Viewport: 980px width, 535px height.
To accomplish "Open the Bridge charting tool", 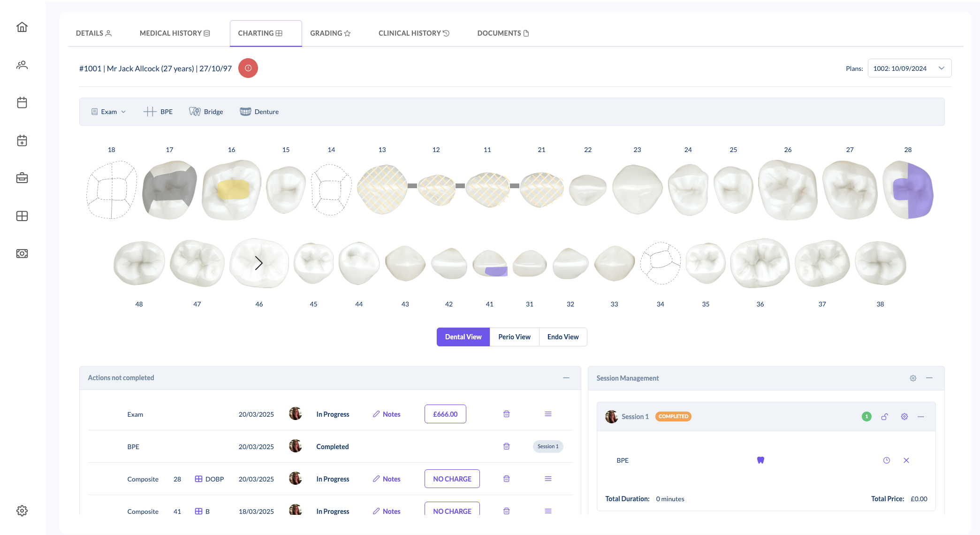I will pos(206,111).
